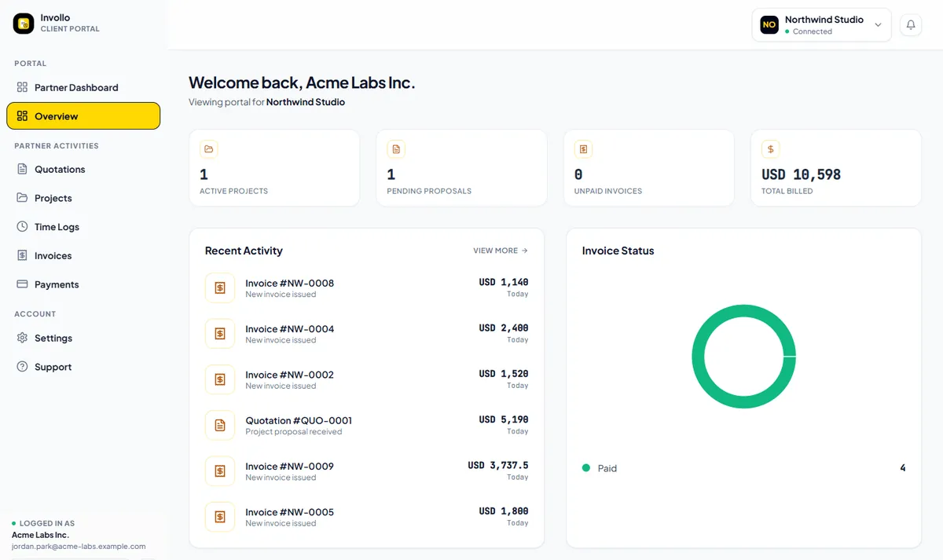The height and width of the screenshot is (560, 943).
Task: Click the Support question mark icon
Action: (22, 367)
